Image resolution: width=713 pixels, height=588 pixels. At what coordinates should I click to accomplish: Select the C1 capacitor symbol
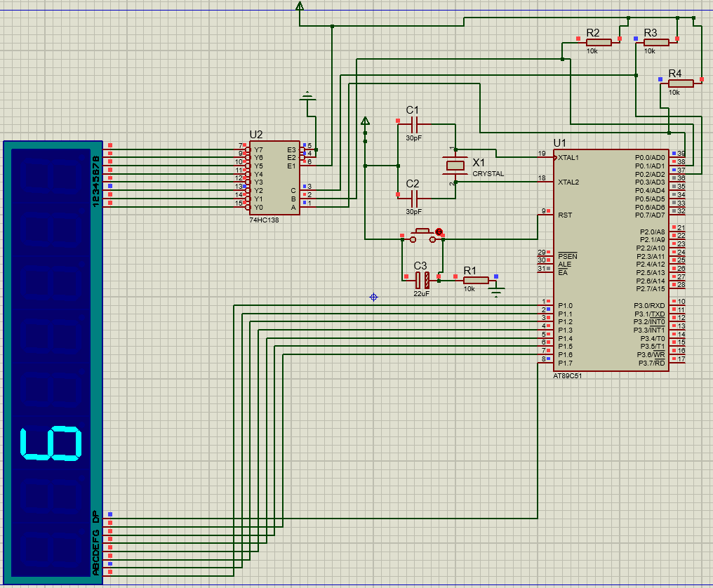(x=414, y=124)
